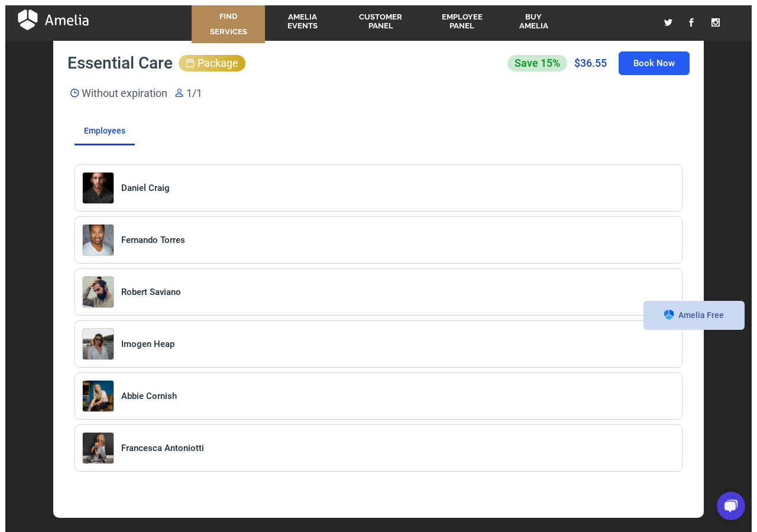The height and width of the screenshot is (532, 757).
Task: Click the Robert Saviano name
Action: (151, 292)
